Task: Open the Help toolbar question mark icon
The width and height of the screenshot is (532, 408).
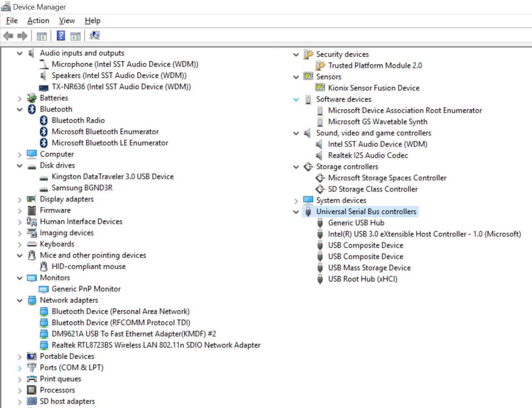Action: tap(61, 36)
